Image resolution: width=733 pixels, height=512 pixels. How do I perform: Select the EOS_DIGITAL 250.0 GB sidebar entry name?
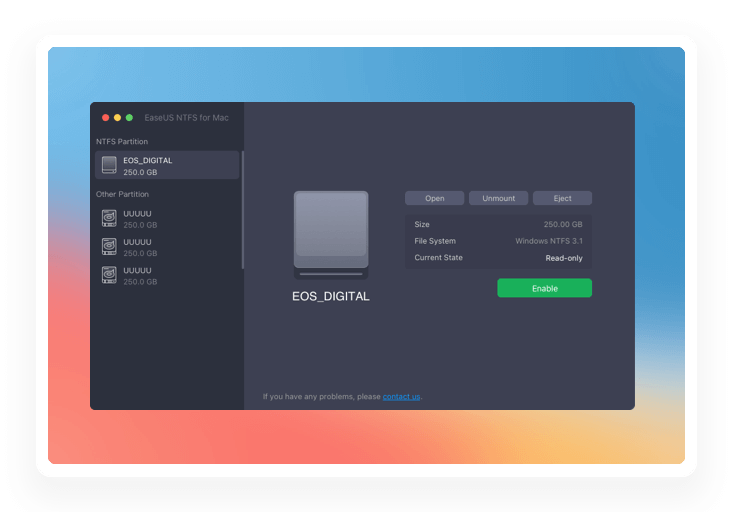coord(148,160)
